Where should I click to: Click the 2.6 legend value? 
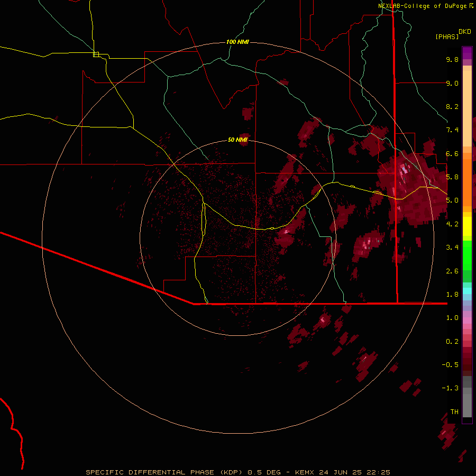[452, 271]
